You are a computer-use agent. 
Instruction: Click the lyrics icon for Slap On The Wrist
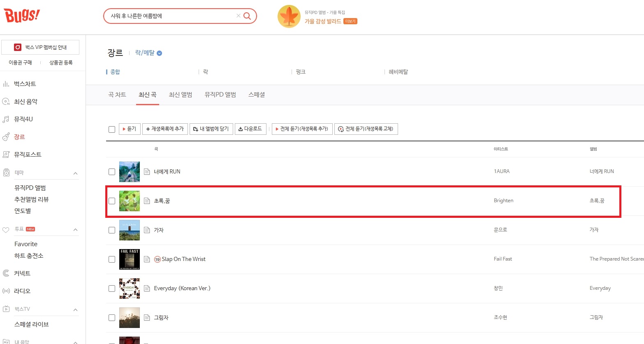147,259
